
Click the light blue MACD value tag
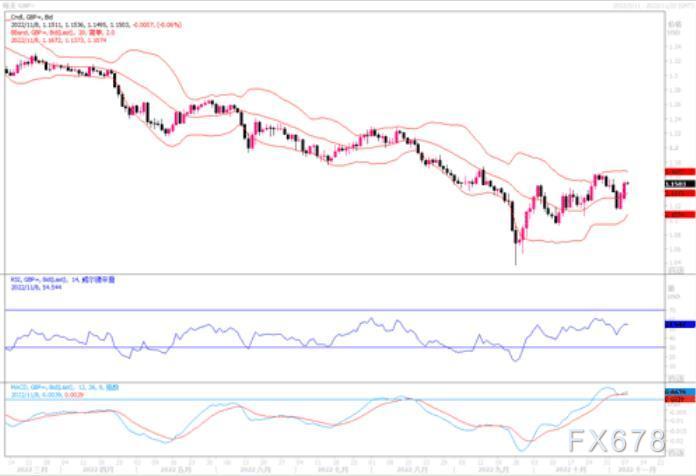(x=680, y=392)
